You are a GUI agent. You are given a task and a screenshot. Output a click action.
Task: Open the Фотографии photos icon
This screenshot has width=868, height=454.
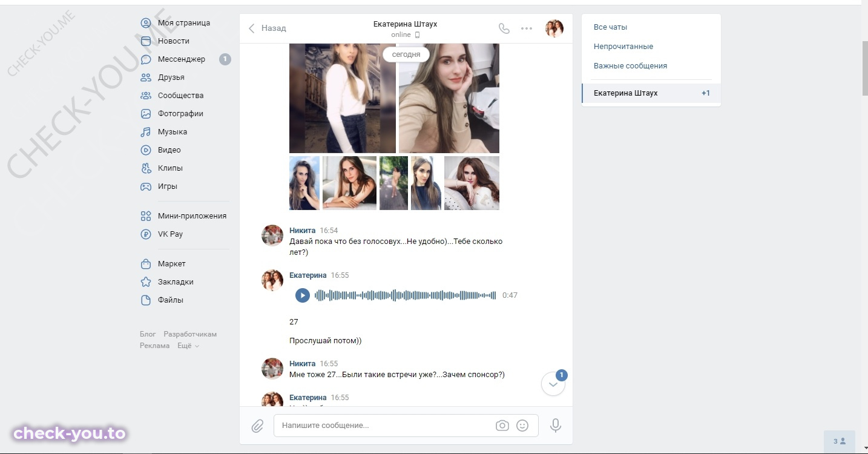(x=146, y=114)
